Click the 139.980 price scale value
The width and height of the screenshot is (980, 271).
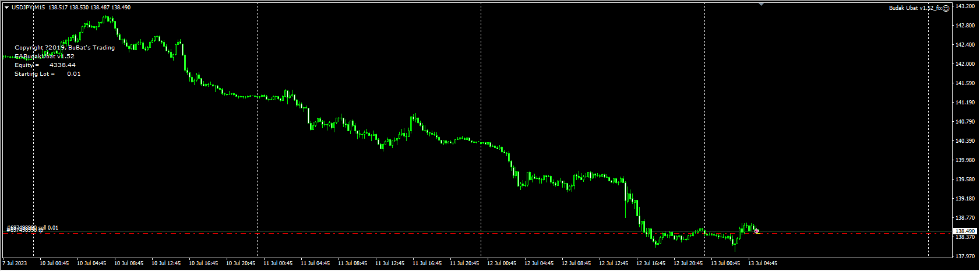(x=965, y=160)
